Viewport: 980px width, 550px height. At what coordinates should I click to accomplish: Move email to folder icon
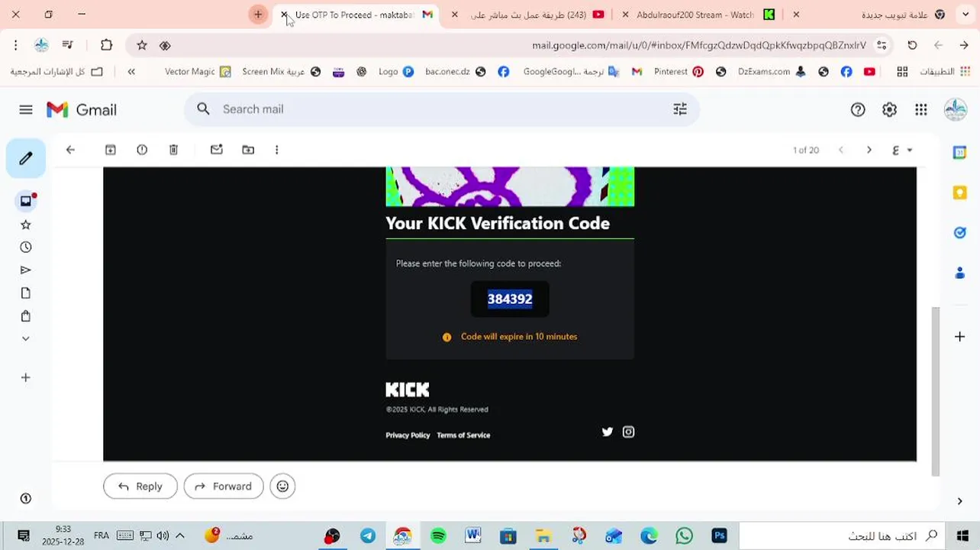click(248, 150)
